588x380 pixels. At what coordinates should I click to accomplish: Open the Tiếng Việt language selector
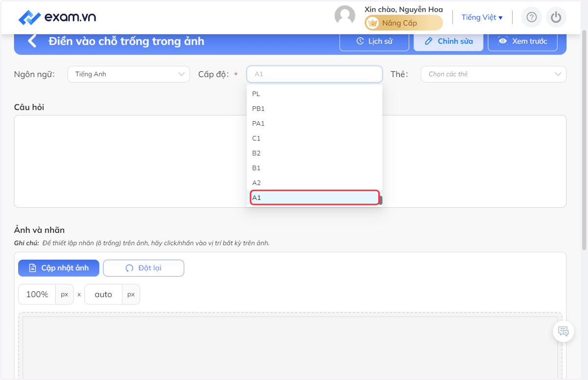coord(482,18)
